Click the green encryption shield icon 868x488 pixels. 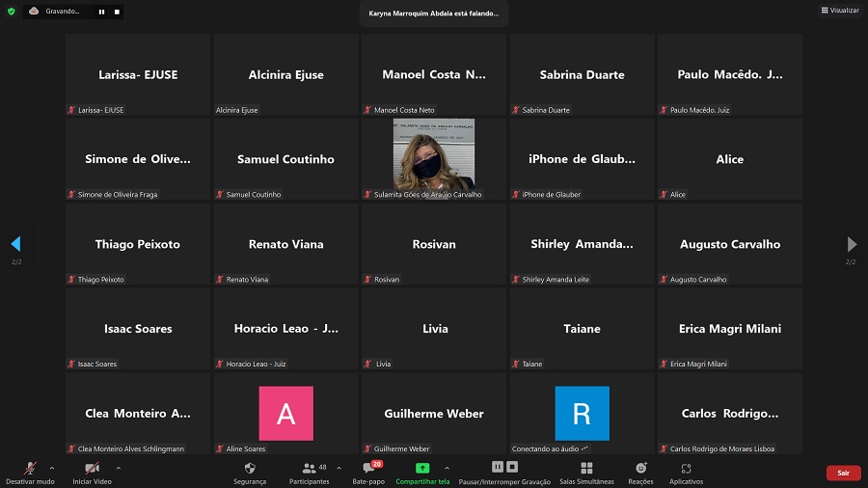(11, 12)
